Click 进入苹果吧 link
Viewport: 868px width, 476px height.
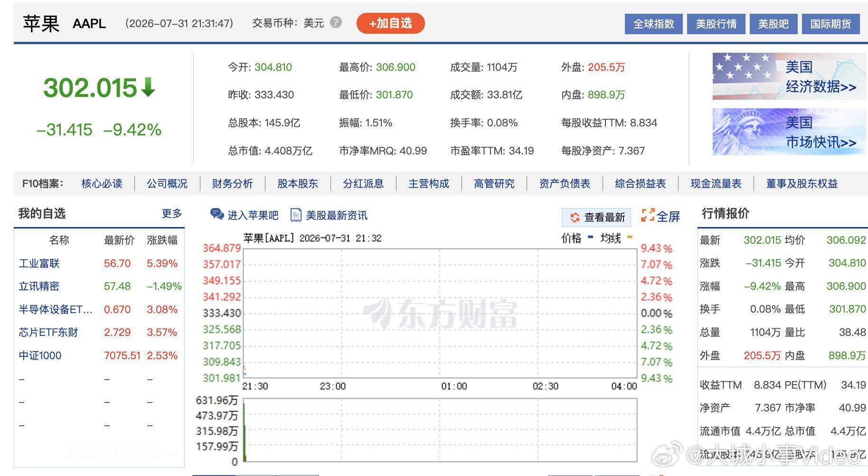[x=253, y=215]
